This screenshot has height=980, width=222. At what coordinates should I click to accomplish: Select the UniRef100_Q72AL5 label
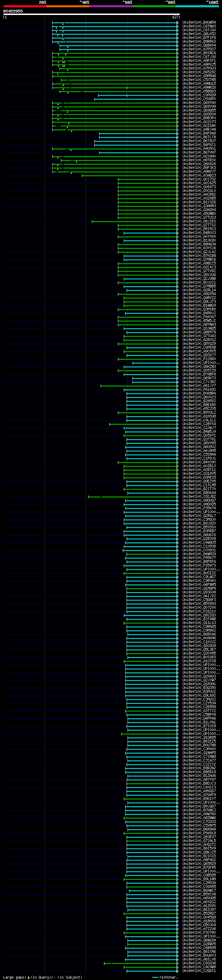[x=199, y=840]
